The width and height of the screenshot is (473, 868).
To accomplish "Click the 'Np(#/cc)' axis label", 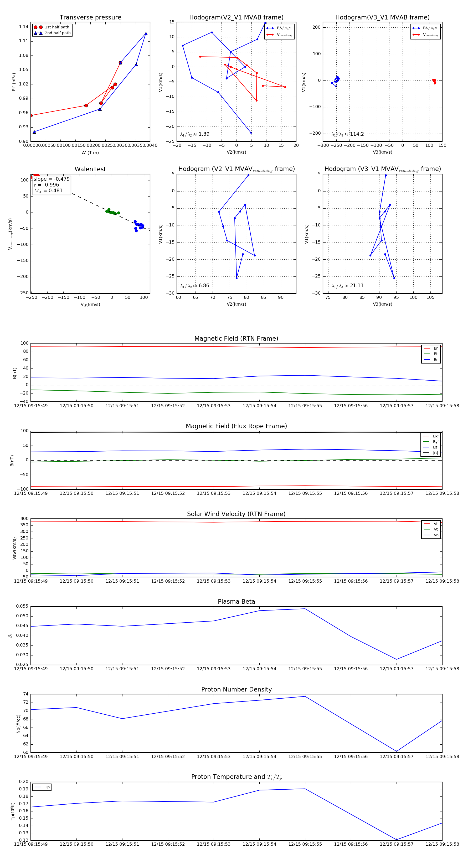I will tap(18, 723).
